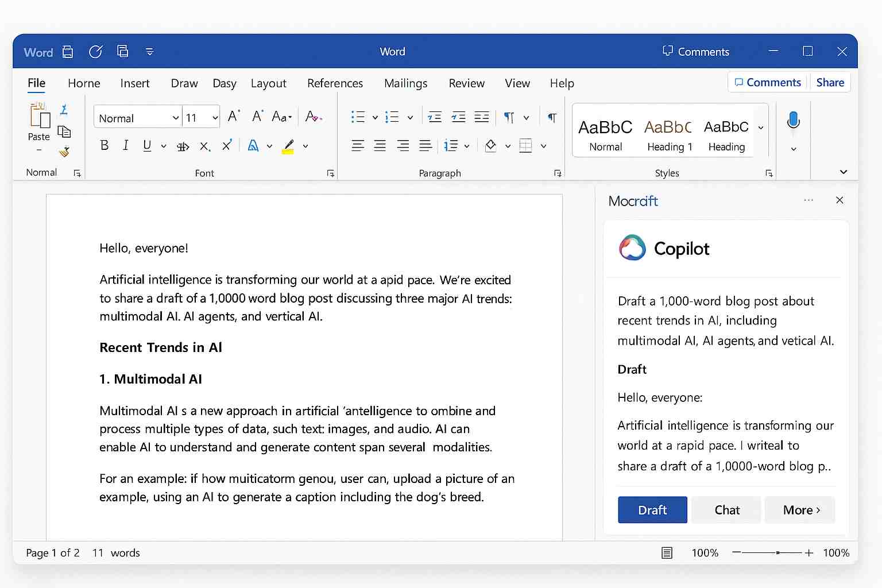Expand the Styles gallery arrow
This screenshot has height=588, width=882.
click(761, 127)
